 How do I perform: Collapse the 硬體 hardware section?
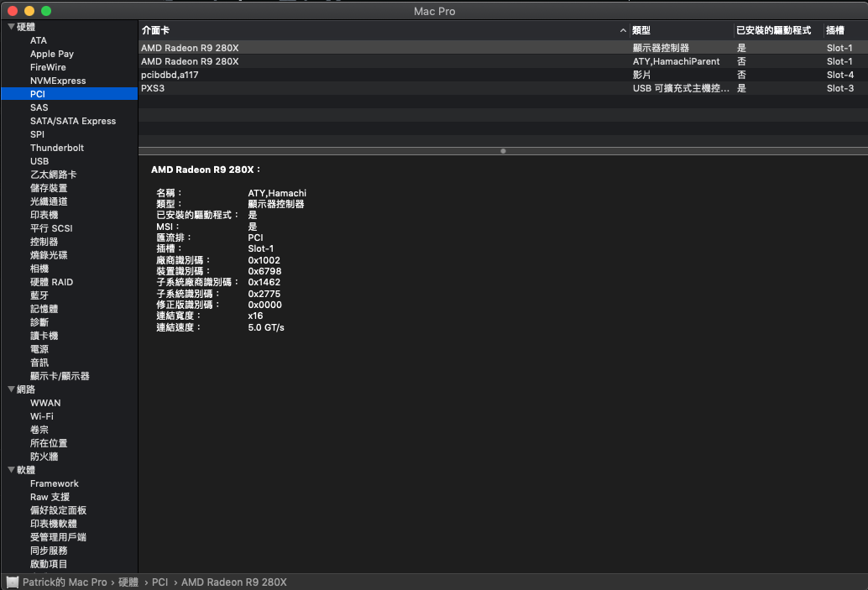point(11,27)
